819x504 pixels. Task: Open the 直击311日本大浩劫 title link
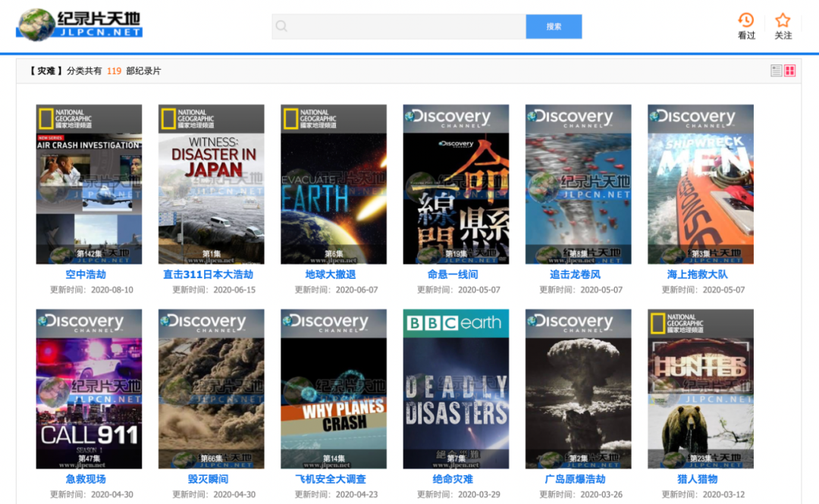click(x=208, y=274)
